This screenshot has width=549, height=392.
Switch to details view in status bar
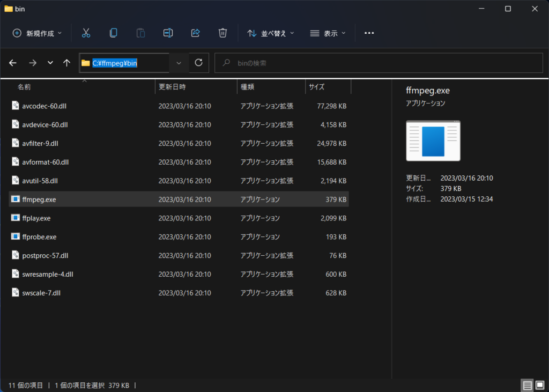(x=528, y=386)
